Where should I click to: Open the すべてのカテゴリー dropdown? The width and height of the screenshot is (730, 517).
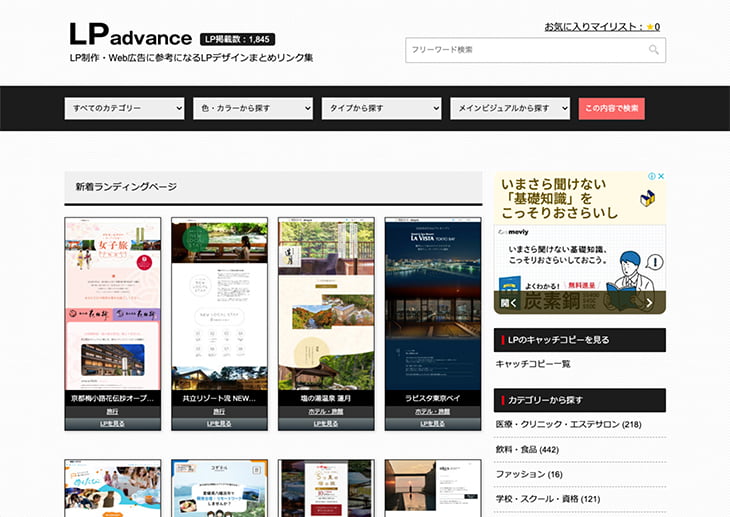point(124,108)
